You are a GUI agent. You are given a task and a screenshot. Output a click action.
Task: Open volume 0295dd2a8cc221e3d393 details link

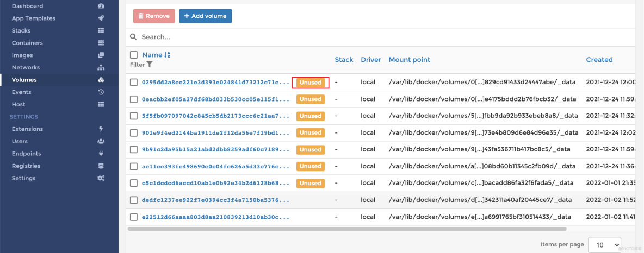pyautogui.click(x=215, y=83)
